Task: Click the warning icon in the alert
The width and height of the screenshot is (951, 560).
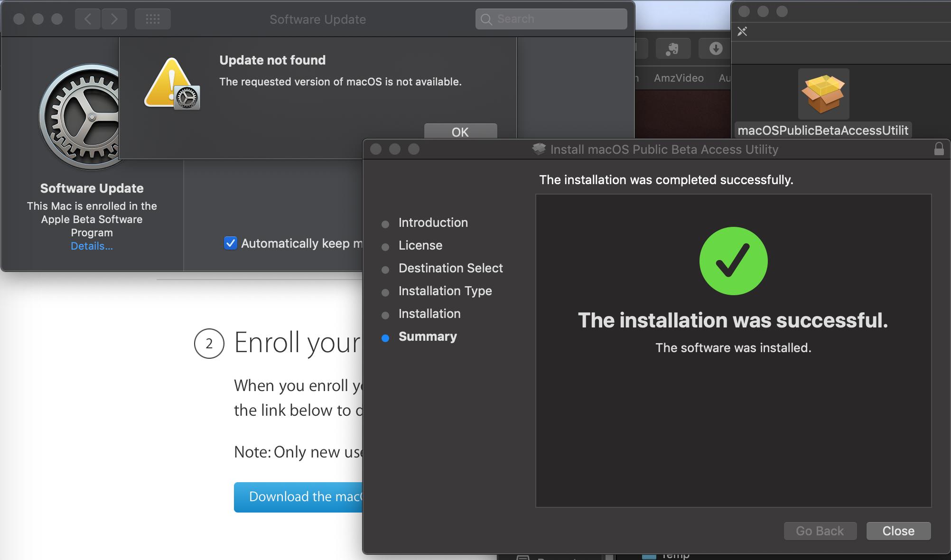Action: [172, 84]
